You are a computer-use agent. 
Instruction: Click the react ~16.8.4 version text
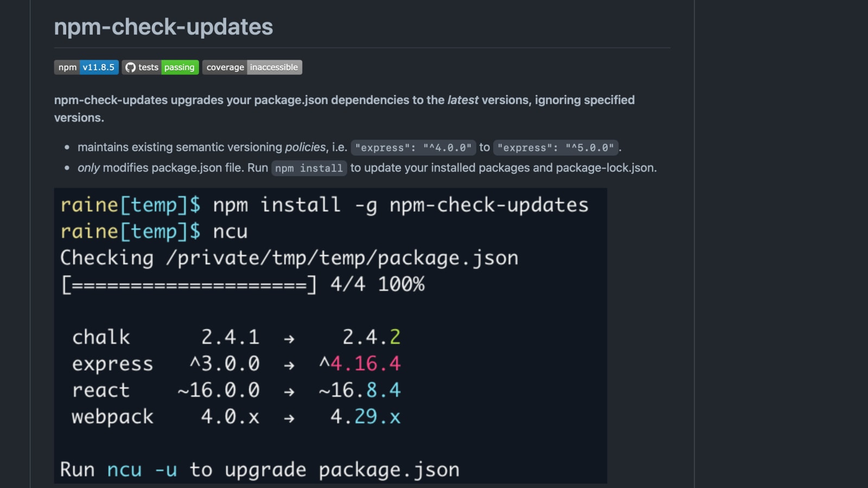tap(360, 390)
